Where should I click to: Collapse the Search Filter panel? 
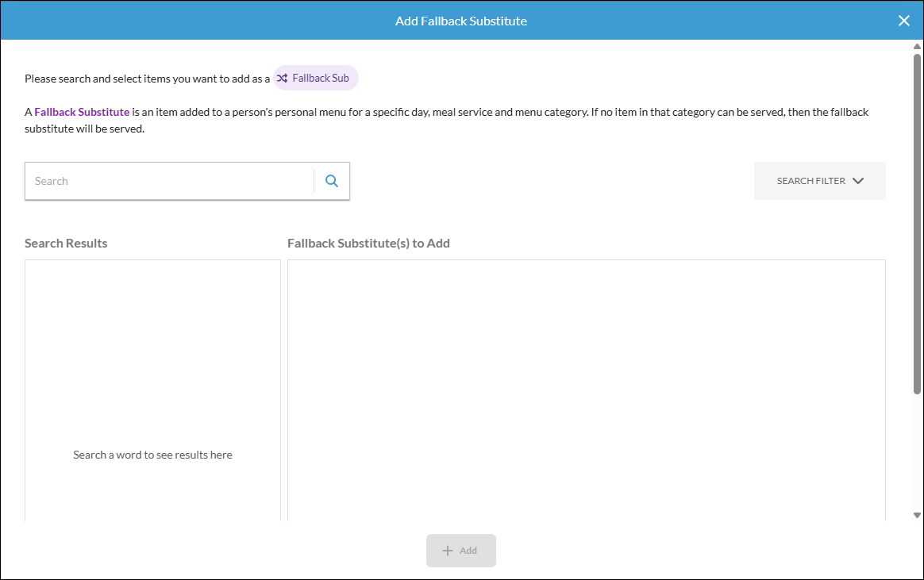click(x=819, y=181)
